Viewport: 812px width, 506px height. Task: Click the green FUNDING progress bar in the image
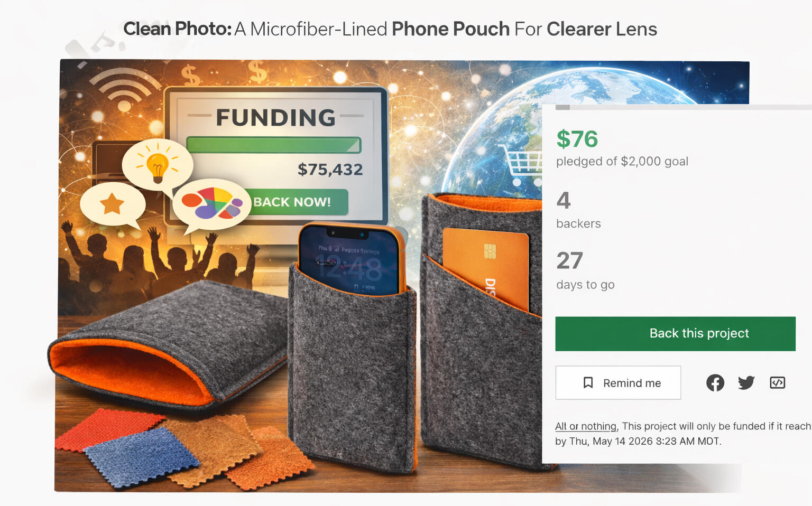pos(274,145)
